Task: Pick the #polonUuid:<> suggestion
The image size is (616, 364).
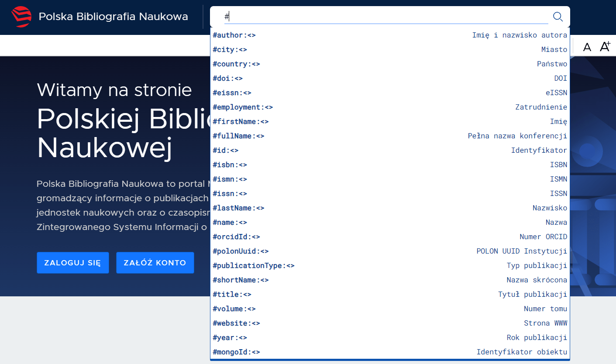Action: (389, 251)
